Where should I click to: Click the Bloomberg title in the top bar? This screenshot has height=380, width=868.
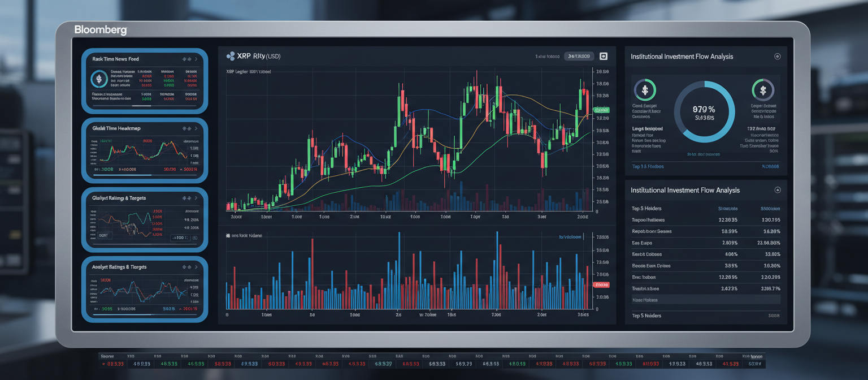click(101, 30)
